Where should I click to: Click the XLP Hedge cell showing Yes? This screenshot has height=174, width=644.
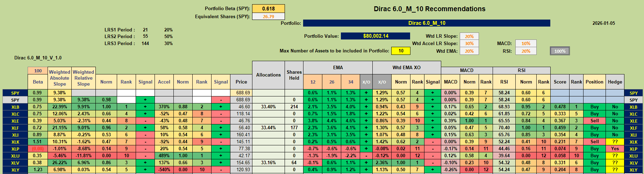615,148
